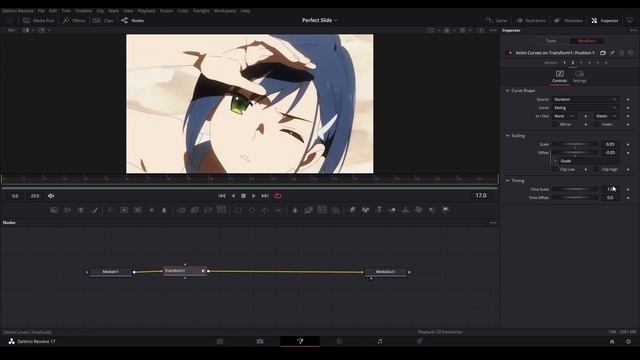Open the Workspace menu
The image size is (640, 360).
coord(225,11)
